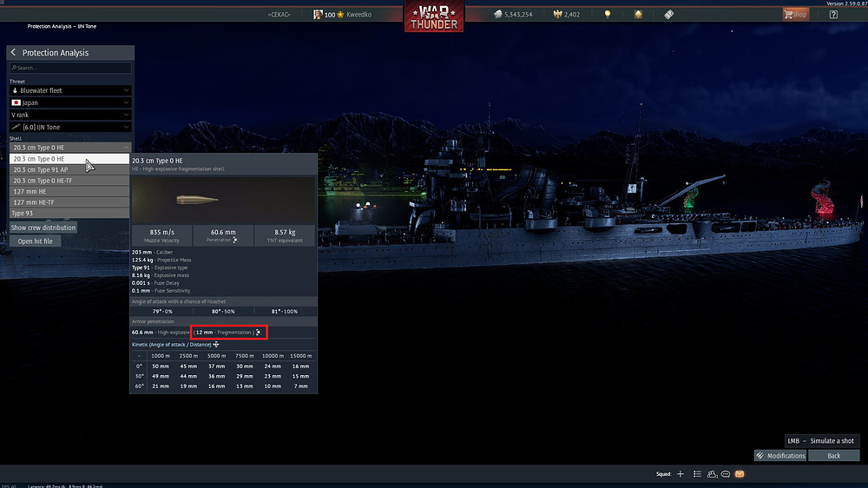Click the icon beside 12 mm Fragmentation
Viewport: 868px width, 488px height.
tap(259, 333)
